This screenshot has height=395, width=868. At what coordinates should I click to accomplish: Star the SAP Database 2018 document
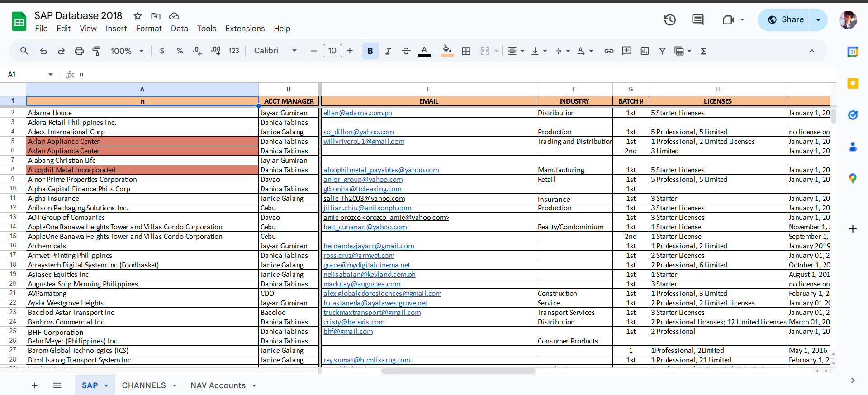138,16
